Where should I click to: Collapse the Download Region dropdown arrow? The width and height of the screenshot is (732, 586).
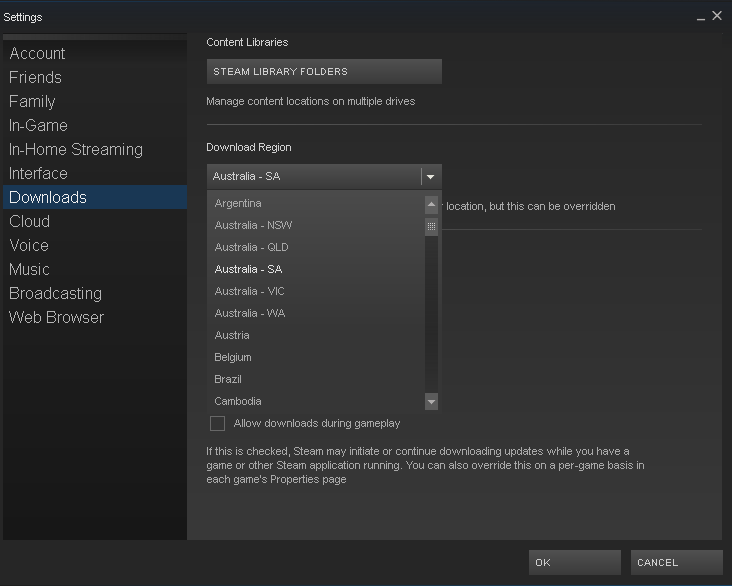point(431,177)
